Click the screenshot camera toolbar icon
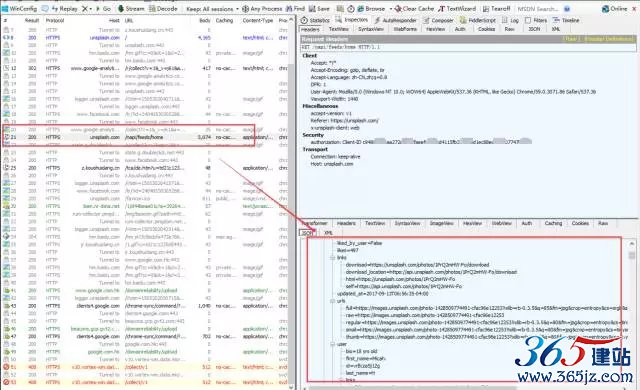640x390 pixels. [340, 9]
